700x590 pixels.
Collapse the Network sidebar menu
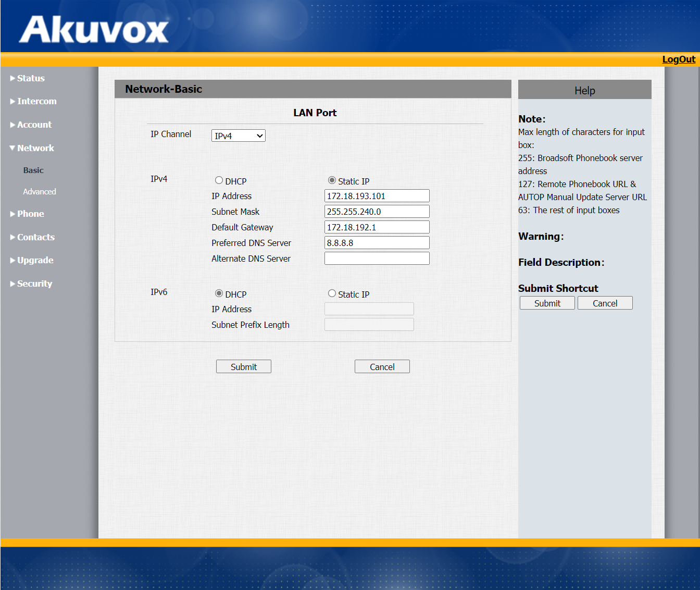(x=35, y=147)
